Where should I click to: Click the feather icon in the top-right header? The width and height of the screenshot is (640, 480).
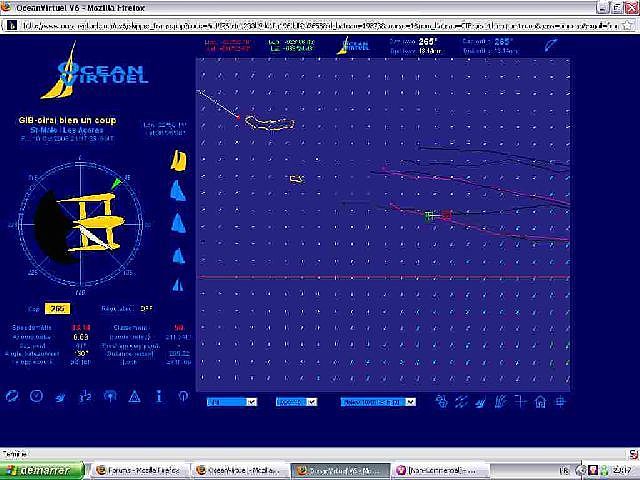(x=551, y=45)
